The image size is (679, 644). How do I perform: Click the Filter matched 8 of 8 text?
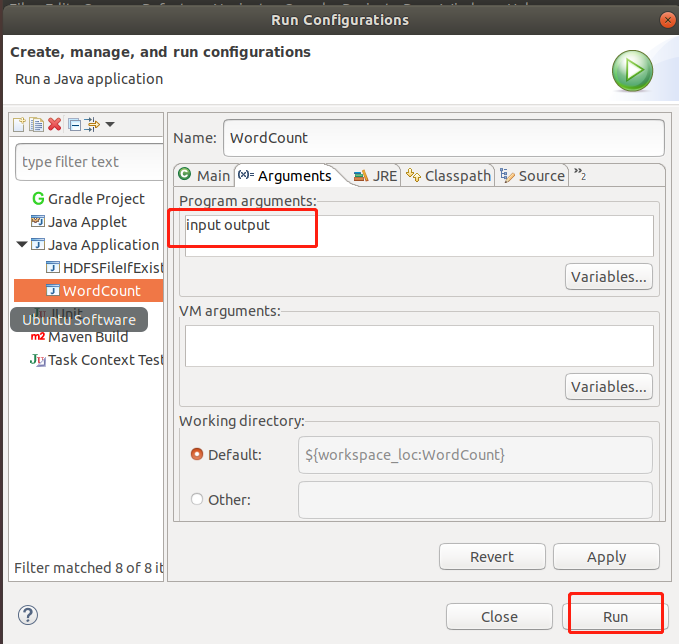point(88,568)
